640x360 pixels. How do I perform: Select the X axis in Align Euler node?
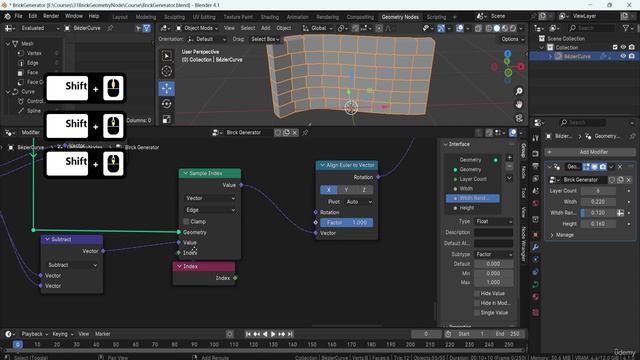tap(329, 190)
